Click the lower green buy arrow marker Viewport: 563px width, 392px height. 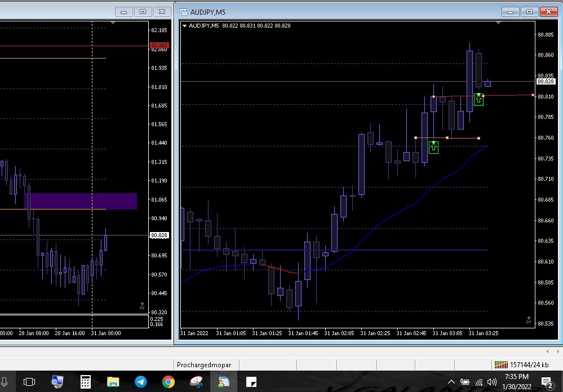point(433,147)
